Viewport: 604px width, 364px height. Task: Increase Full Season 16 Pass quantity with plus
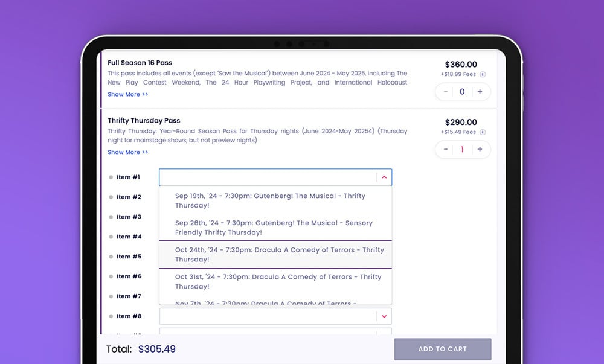point(480,92)
